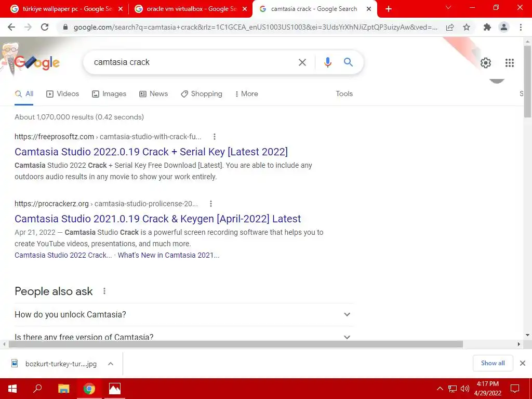The image size is (532, 399).
Task: Open the tab search chevron
Action: coord(448,7)
